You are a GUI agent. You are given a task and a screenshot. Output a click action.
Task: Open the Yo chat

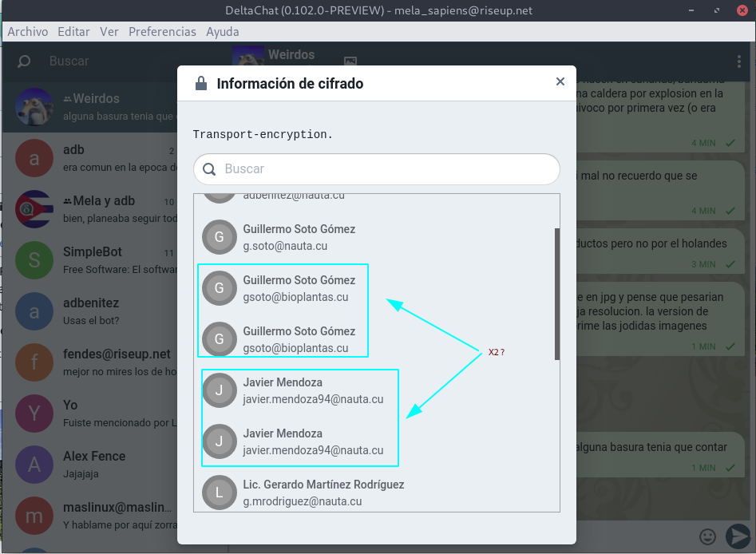tap(91, 414)
